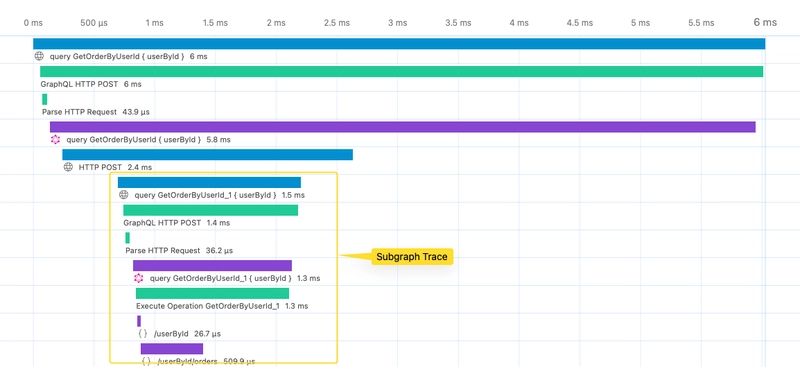Click globe icon beside GetOrderByUserId_1 1.5 ms
This screenshot has height=367, width=800.
tap(123, 194)
